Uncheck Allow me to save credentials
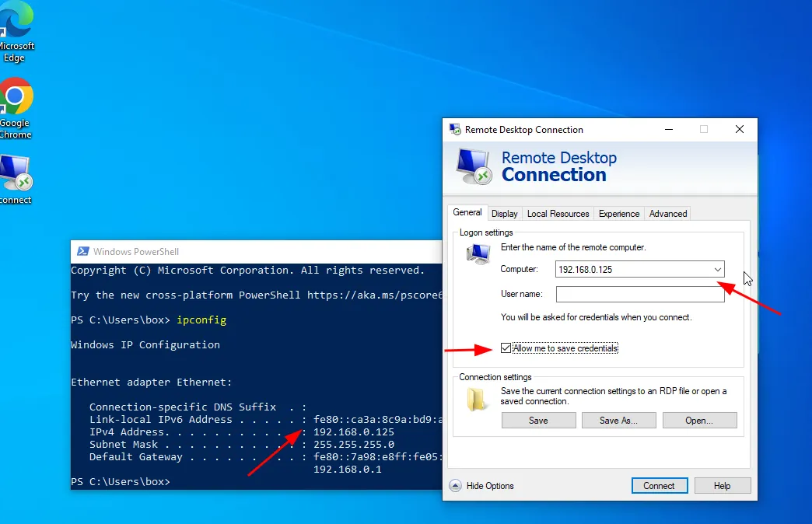 506,348
